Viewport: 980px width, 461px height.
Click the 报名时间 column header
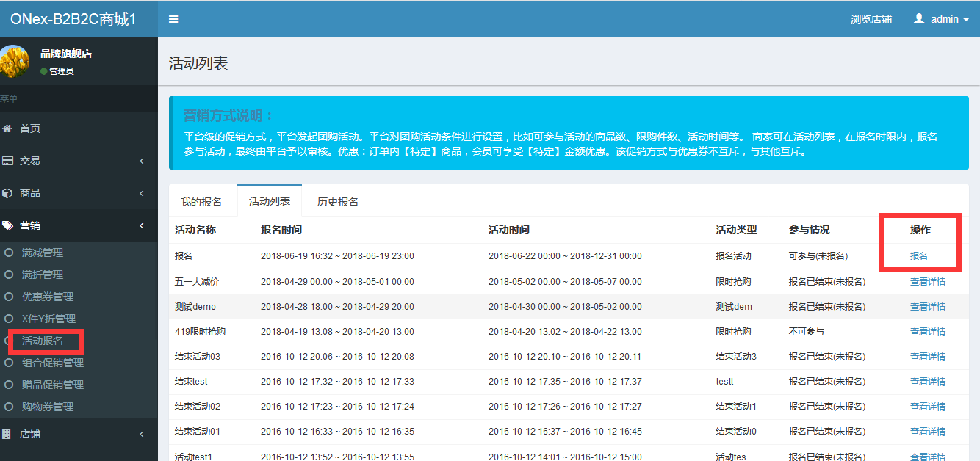(x=281, y=230)
